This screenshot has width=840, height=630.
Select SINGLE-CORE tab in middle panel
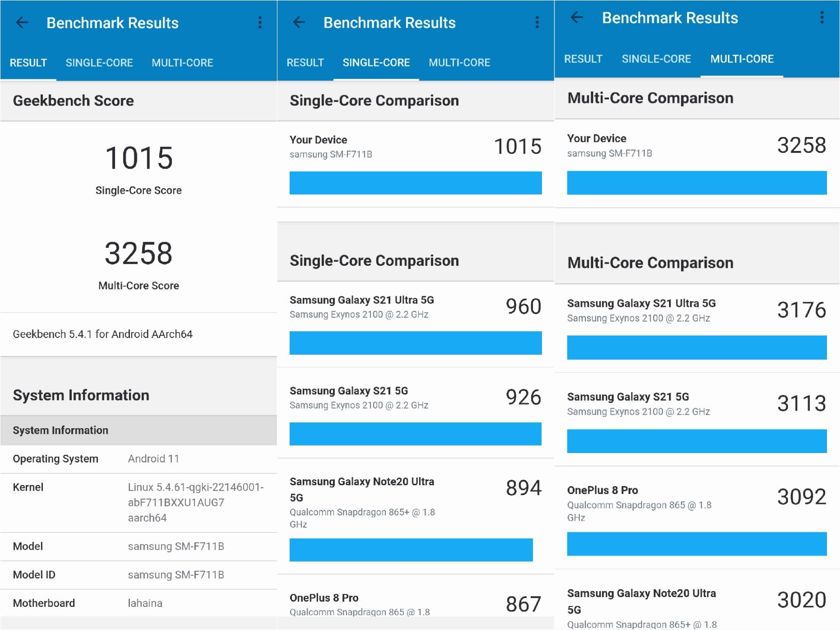376,63
